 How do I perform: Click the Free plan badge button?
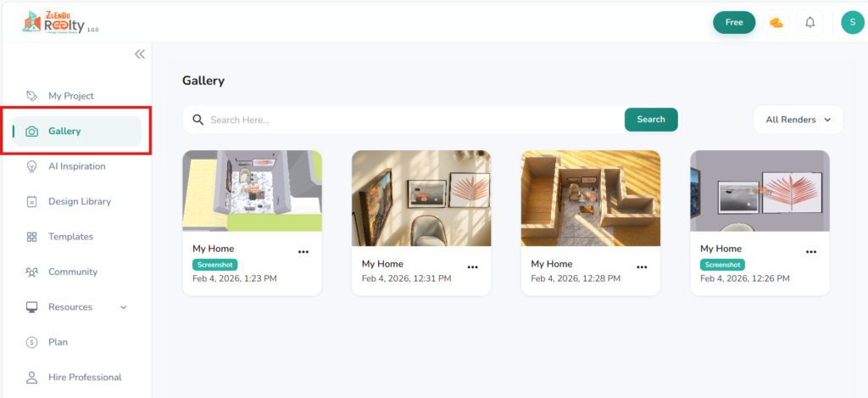click(x=734, y=23)
